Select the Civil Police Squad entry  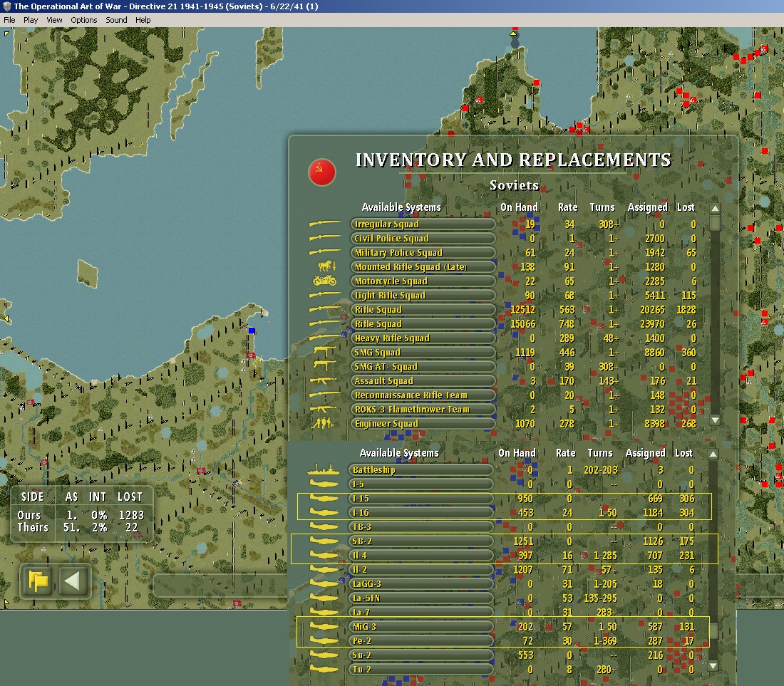423,239
